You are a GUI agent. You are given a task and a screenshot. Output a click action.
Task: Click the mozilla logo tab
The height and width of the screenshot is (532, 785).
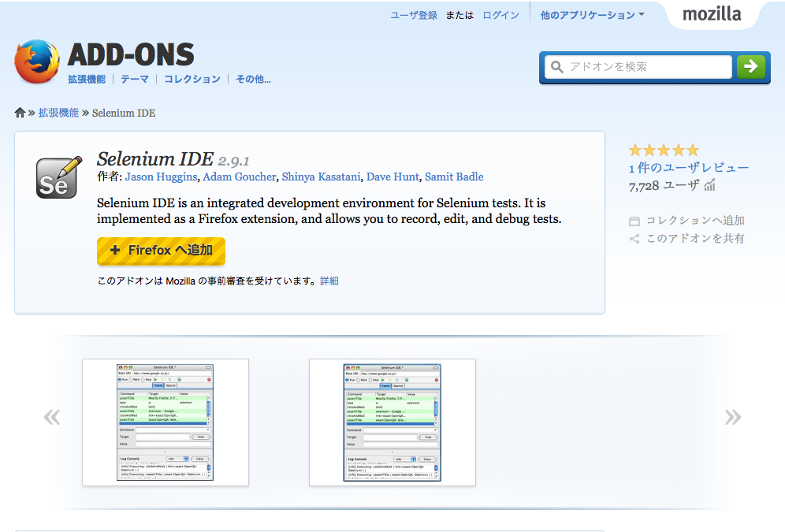point(710,13)
